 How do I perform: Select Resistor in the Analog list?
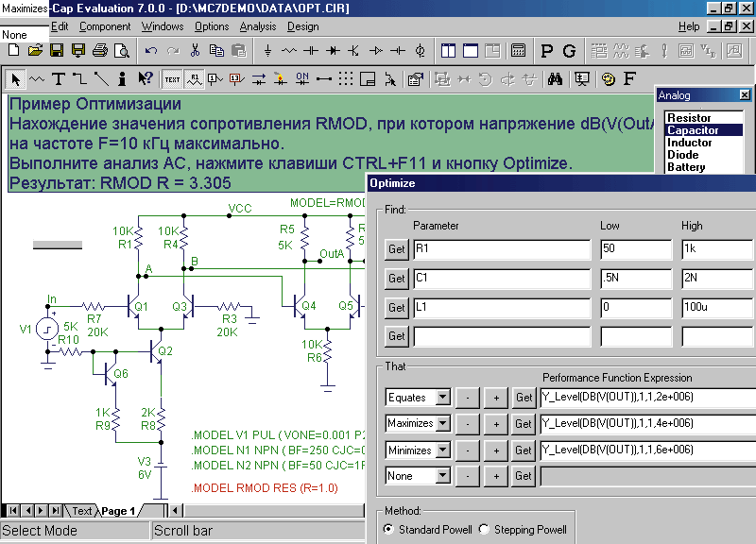pos(703,117)
